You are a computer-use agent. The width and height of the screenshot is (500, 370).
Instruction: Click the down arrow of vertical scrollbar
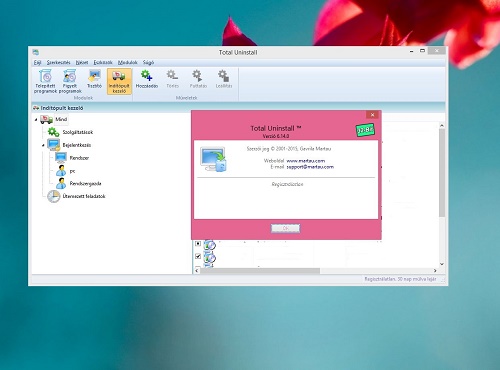point(442,264)
